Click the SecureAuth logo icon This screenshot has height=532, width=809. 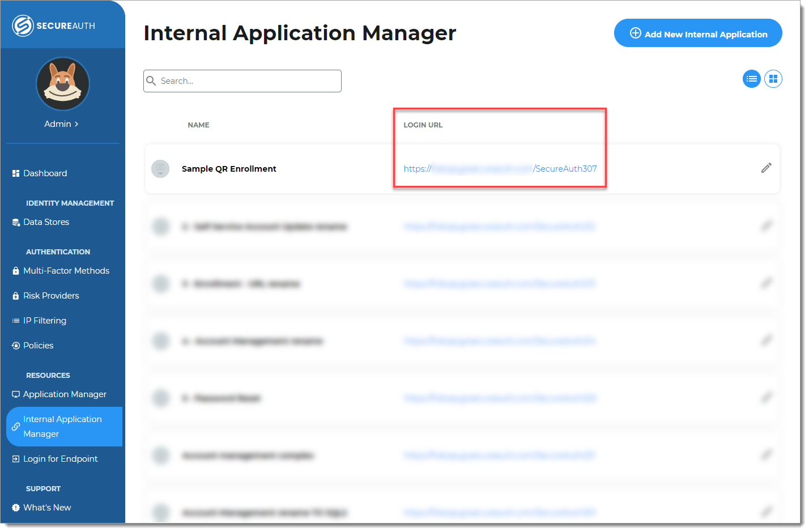[x=23, y=25]
